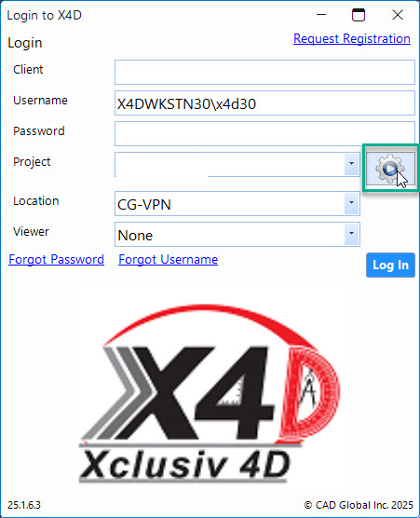Click the gear-with-play project settings icon
This screenshot has width=420, height=518.
390,168
